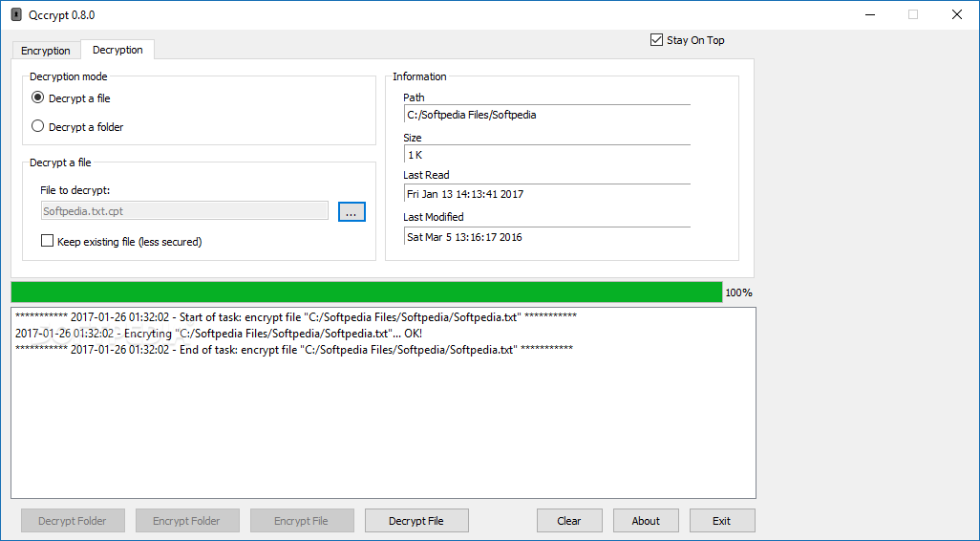The width and height of the screenshot is (980, 541).
Task: Click the Start of task log line
Action: tap(296, 317)
